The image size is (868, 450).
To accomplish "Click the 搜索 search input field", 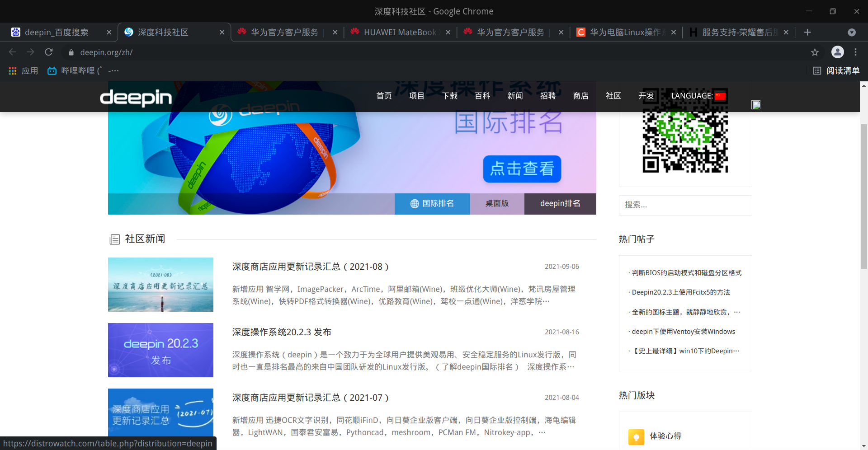I will point(685,205).
